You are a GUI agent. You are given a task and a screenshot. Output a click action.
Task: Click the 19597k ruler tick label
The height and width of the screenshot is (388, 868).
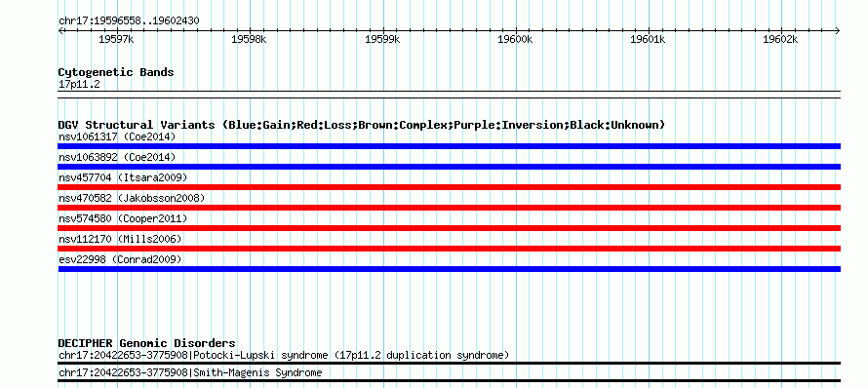(x=116, y=39)
